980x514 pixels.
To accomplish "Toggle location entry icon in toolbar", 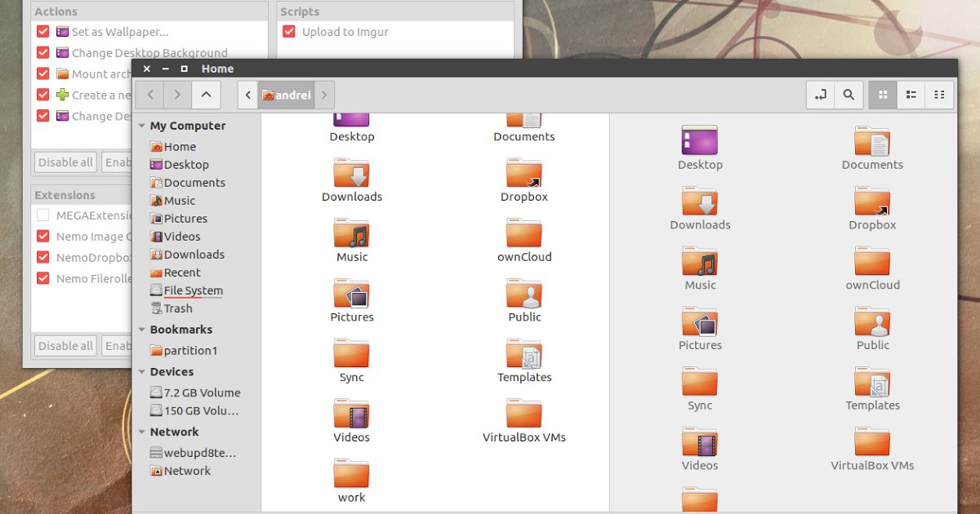I will [x=821, y=95].
